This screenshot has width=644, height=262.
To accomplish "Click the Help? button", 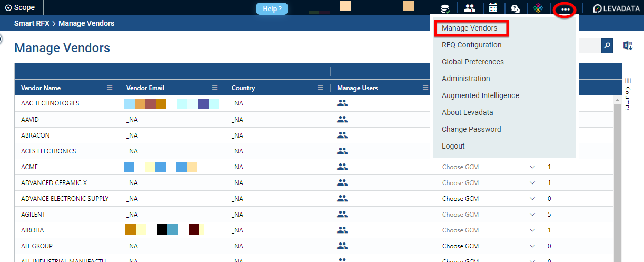I will [x=272, y=9].
